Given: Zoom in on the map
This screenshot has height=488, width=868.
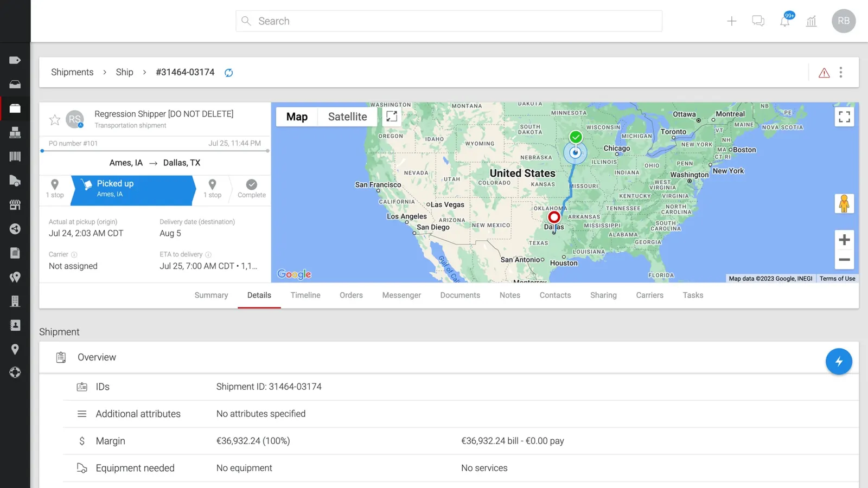Looking at the screenshot, I should tap(844, 240).
